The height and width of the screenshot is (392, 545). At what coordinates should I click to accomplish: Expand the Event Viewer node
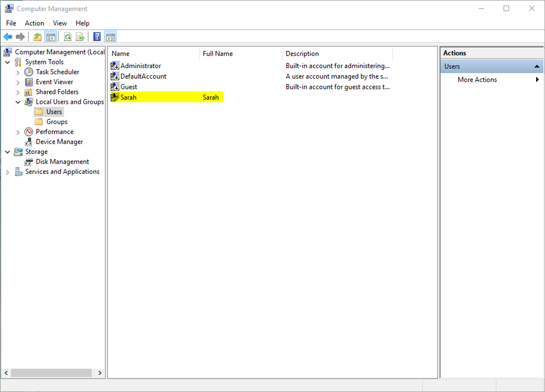18,82
